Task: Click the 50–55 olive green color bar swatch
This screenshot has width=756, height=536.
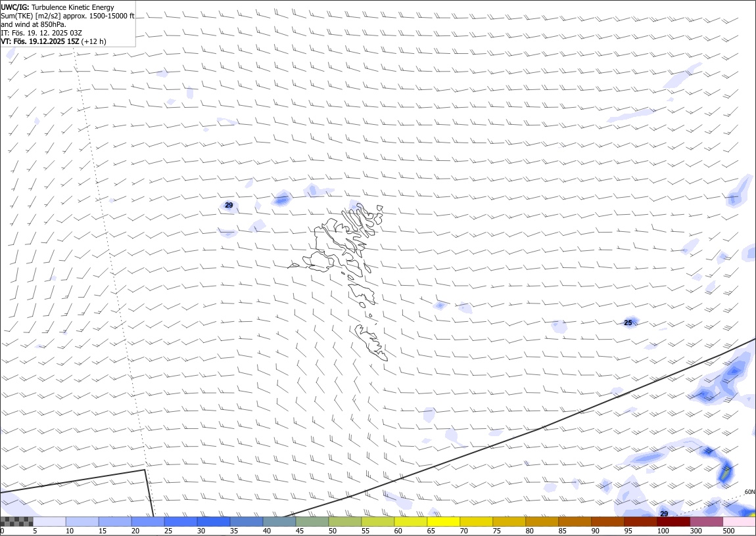Action: pyautogui.click(x=344, y=522)
